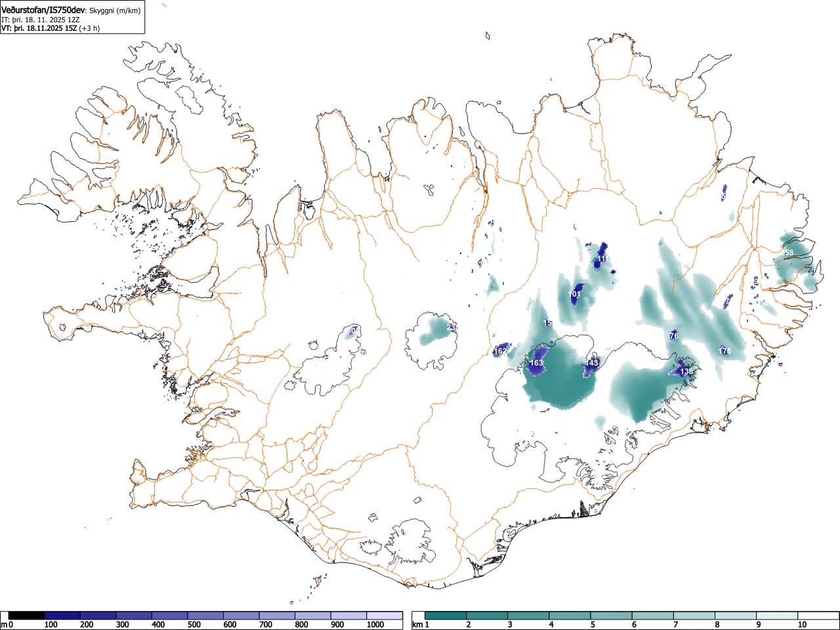This screenshot has width=840, height=630.
Task: Click the 15 visibility value on the map
Action: pos(548,324)
